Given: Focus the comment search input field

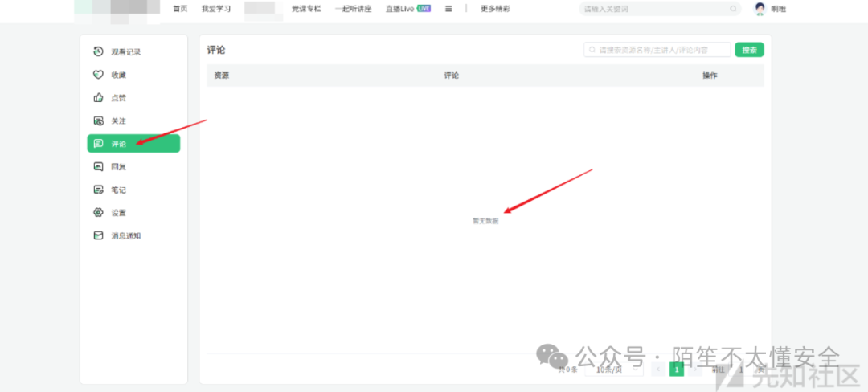Looking at the screenshot, I should (657, 50).
